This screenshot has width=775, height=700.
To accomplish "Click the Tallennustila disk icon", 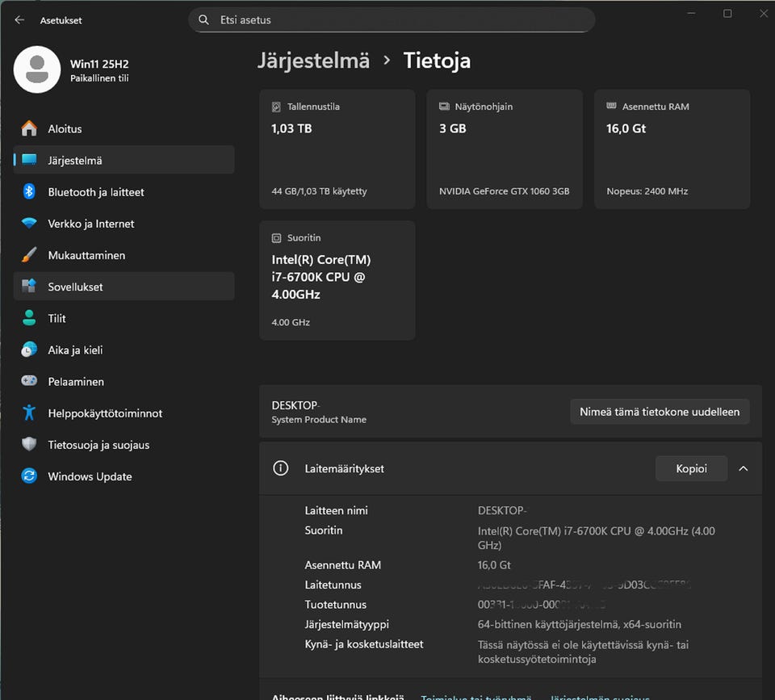I will coord(276,107).
